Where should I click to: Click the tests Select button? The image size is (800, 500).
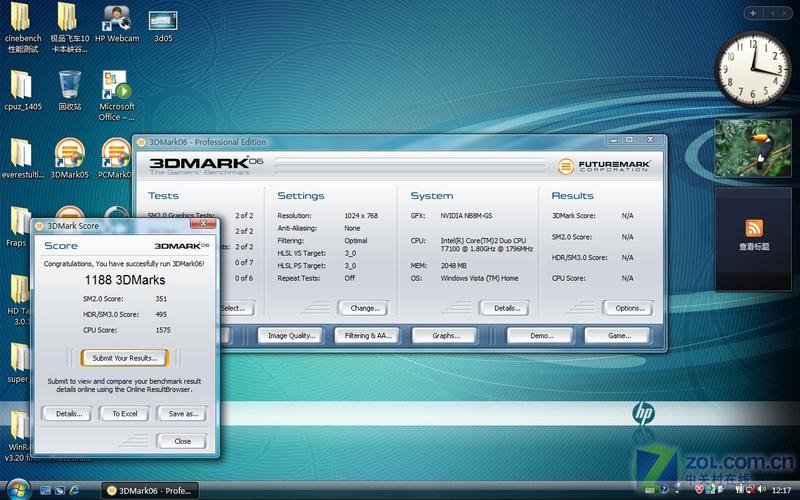(x=237, y=308)
